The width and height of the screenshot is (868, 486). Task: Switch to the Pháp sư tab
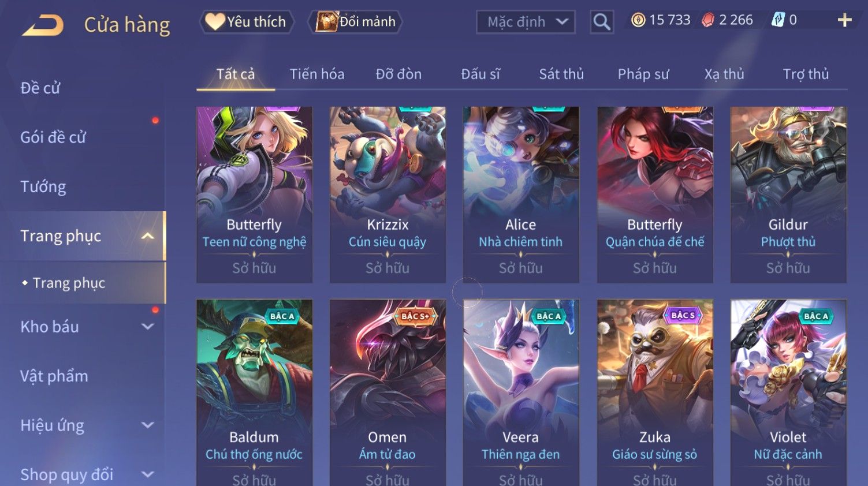pos(643,74)
